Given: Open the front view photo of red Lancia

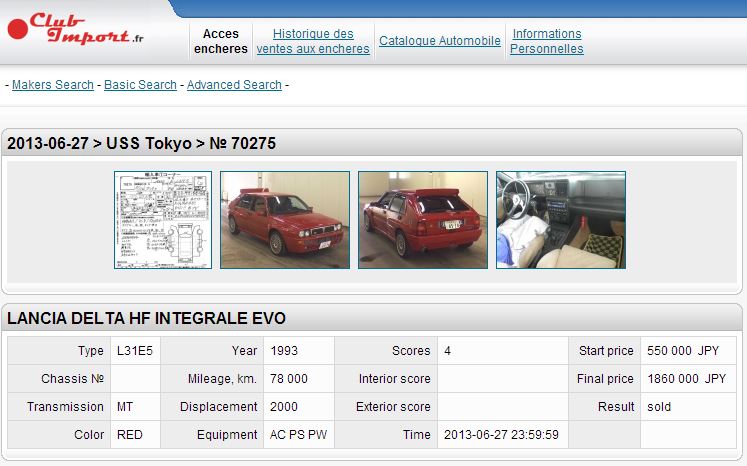Looking at the screenshot, I should [x=285, y=220].
